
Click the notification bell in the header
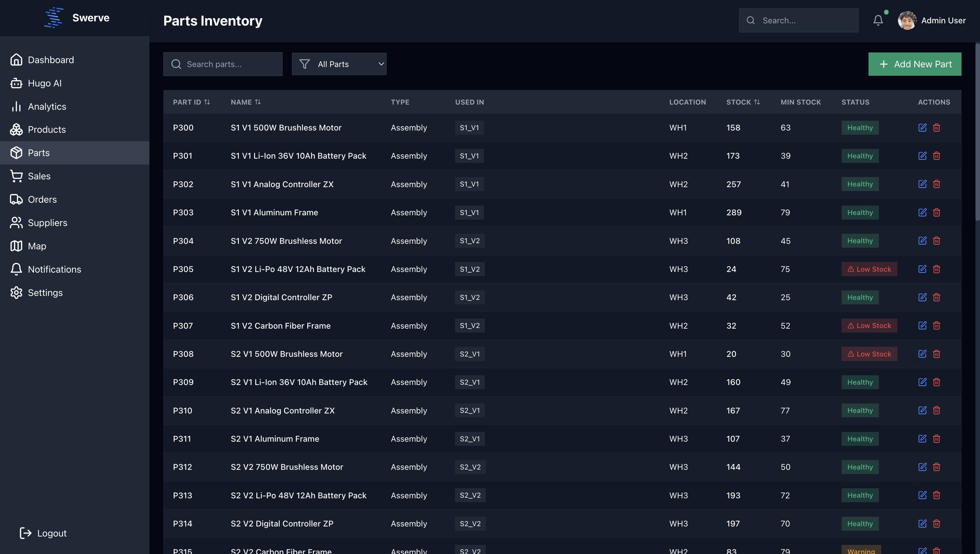[x=878, y=20]
